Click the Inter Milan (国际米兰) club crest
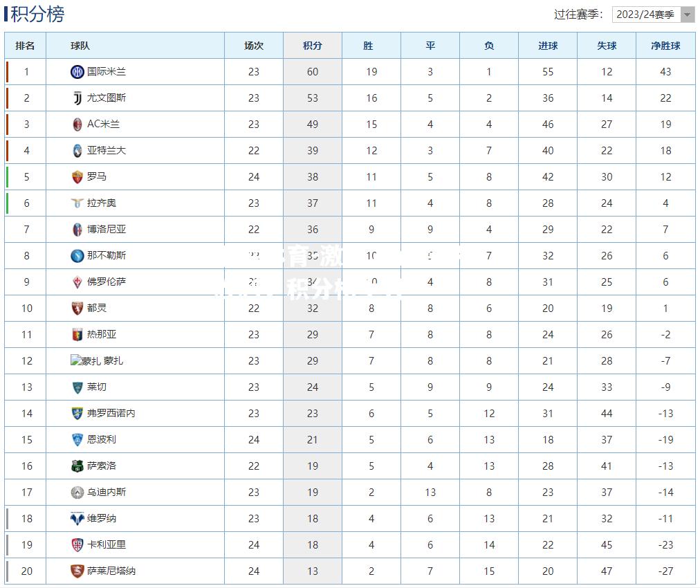This screenshot has height=588, width=700. 77,71
